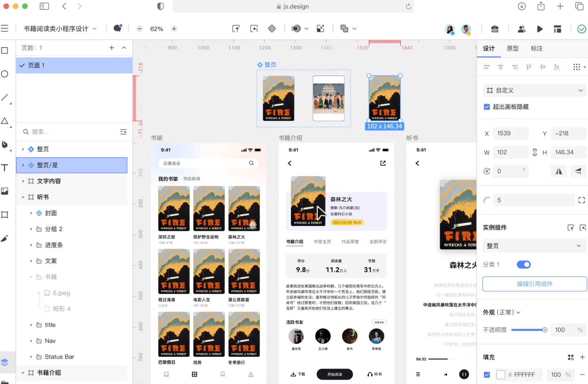Select the Image tool
The width and height of the screenshot is (588, 384).
pyautogui.click(x=5, y=191)
